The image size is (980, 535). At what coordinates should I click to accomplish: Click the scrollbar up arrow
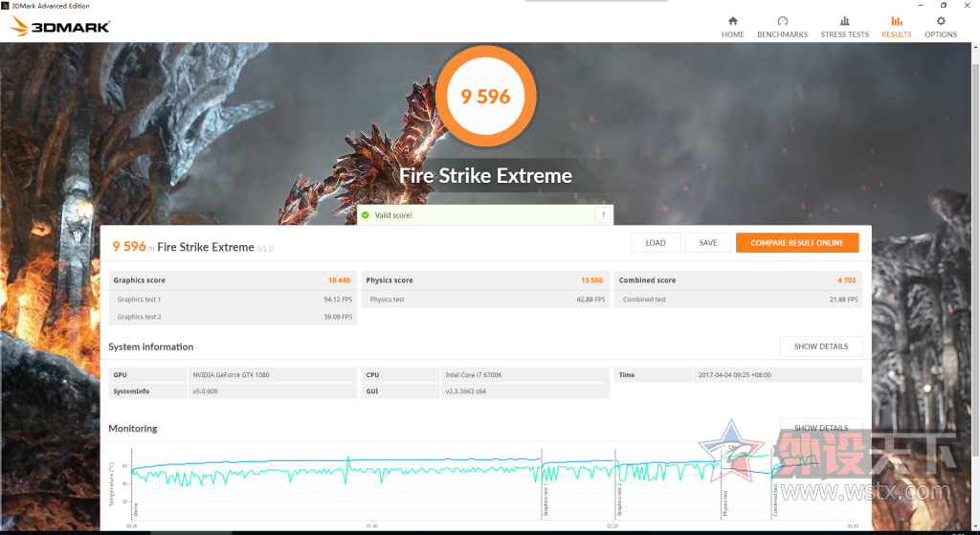(x=975, y=47)
